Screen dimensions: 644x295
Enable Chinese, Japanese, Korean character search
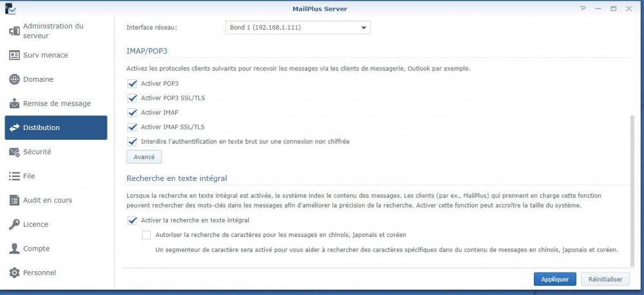coord(146,235)
